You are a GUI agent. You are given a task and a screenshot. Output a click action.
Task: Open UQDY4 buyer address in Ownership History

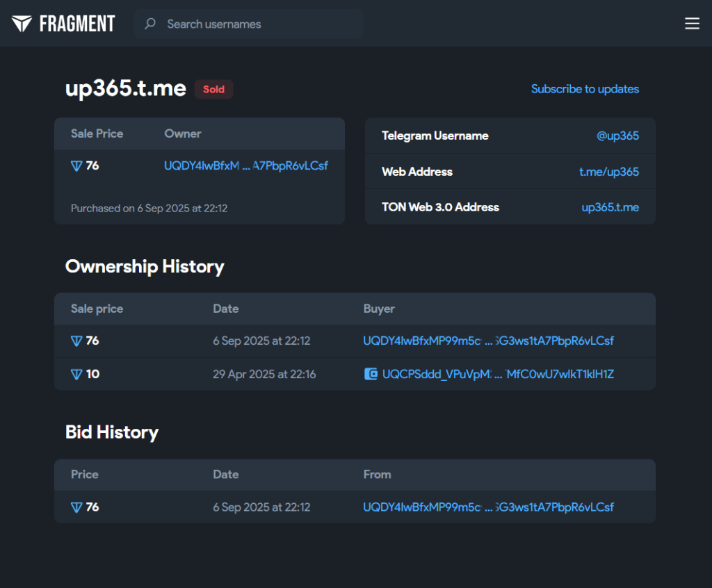[x=488, y=341]
